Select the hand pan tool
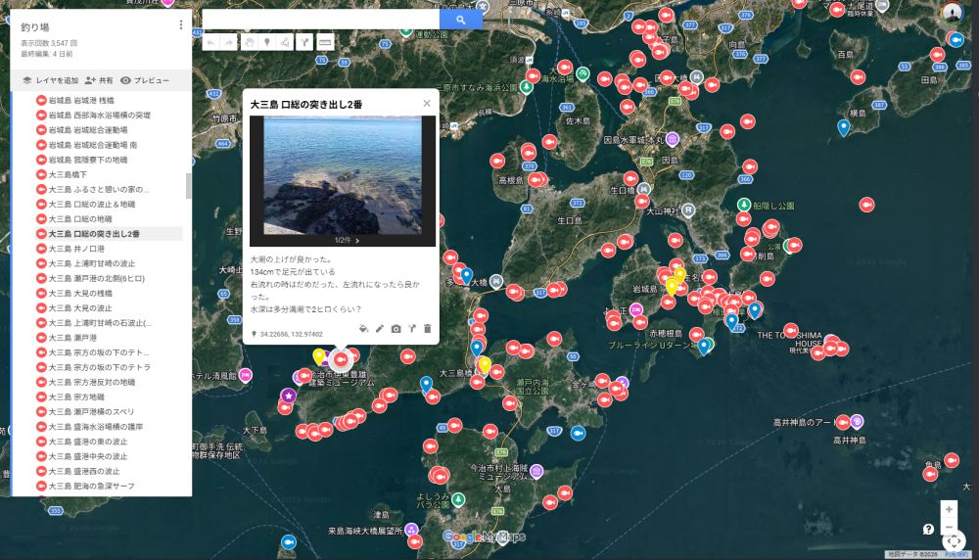979x560 pixels. pyautogui.click(x=250, y=42)
